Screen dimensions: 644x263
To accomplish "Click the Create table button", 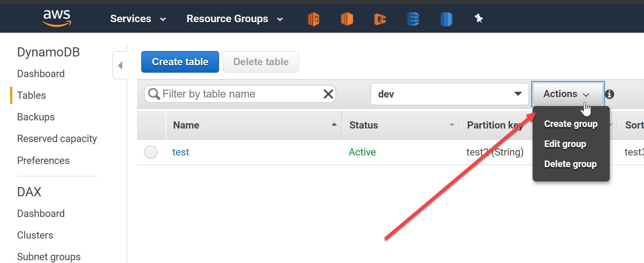I will tap(180, 62).
